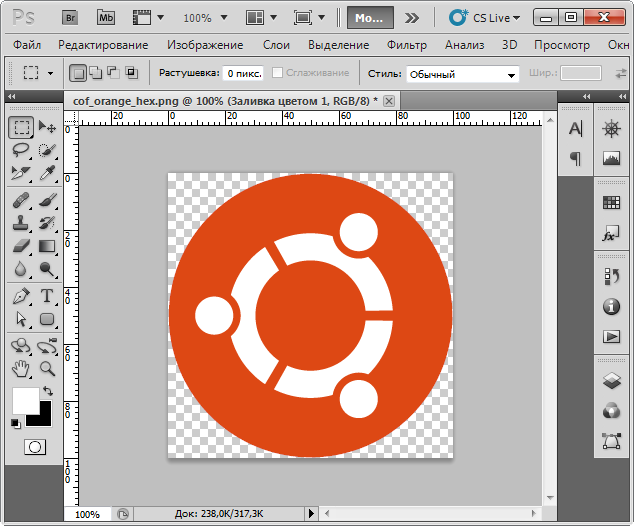Screen dimensions: 634x526
Task: Select the Healing Brush tool
Action: [x=21, y=200]
